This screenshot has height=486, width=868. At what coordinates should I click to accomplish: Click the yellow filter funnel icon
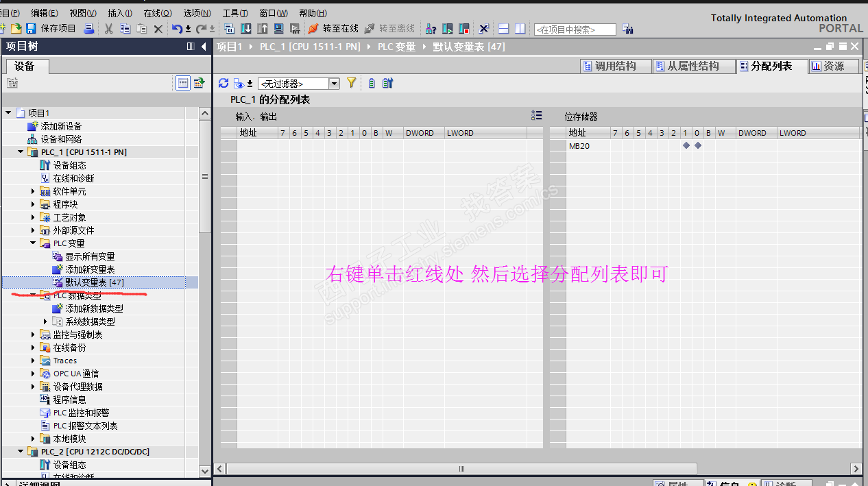tap(352, 83)
